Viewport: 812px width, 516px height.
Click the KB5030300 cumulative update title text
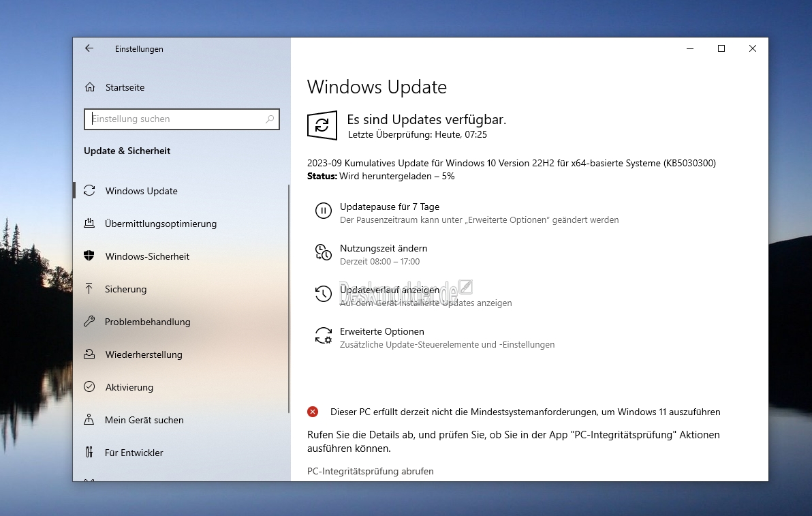(512, 163)
